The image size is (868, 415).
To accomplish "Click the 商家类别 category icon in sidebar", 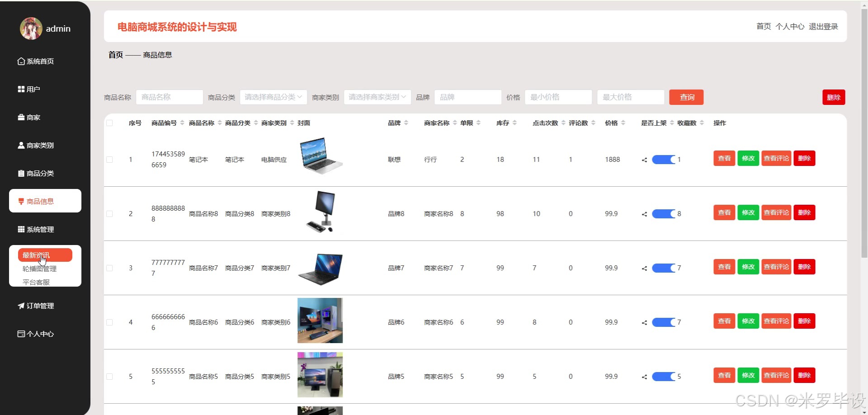I will click(21, 145).
